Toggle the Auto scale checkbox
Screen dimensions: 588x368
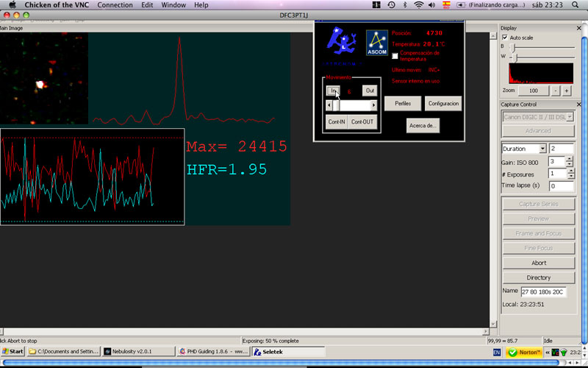pos(505,38)
